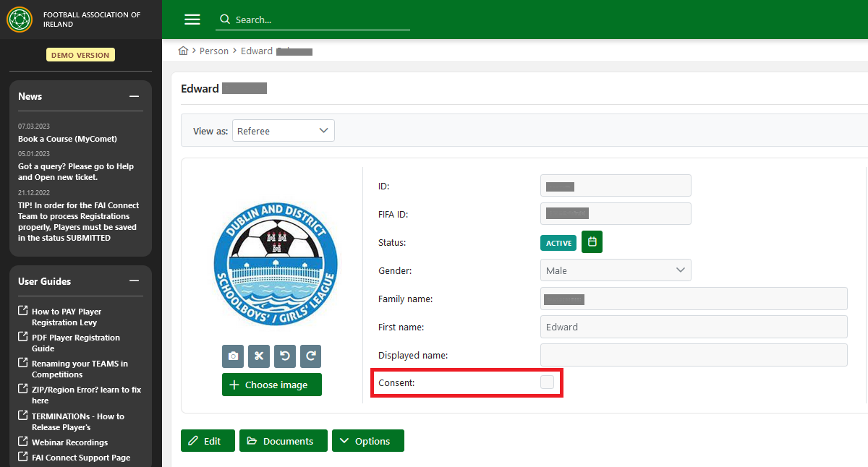Image resolution: width=868 pixels, height=467 pixels.
Task: Open the status calendar icon
Action: coord(592,242)
